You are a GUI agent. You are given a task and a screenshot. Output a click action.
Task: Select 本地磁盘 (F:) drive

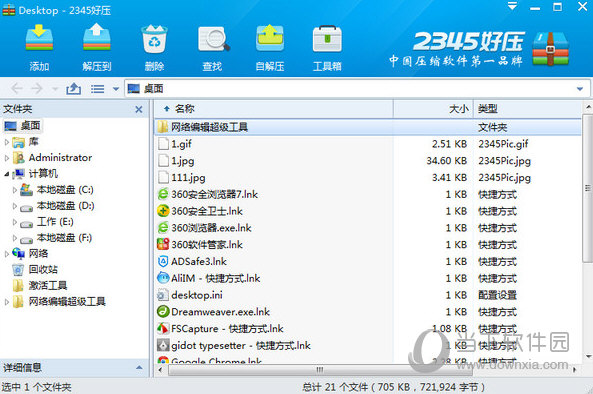point(64,237)
